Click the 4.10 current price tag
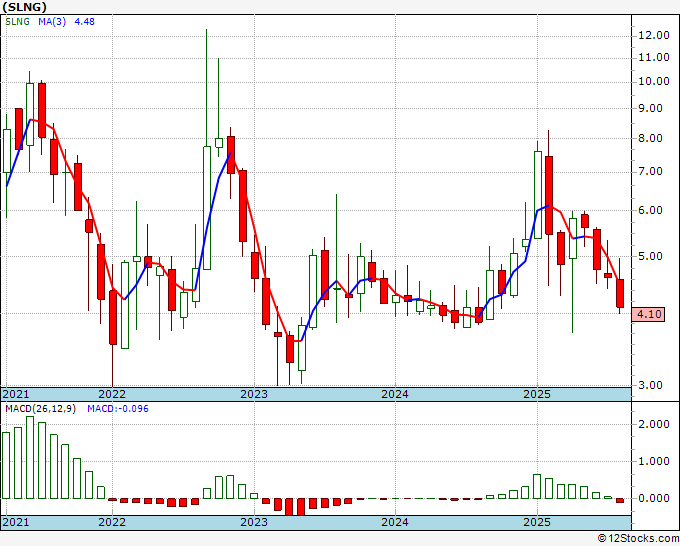The image size is (680, 546). [650, 314]
